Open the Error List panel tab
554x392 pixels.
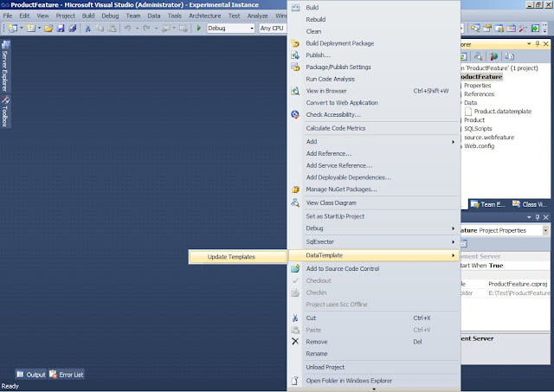[x=67, y=375]
